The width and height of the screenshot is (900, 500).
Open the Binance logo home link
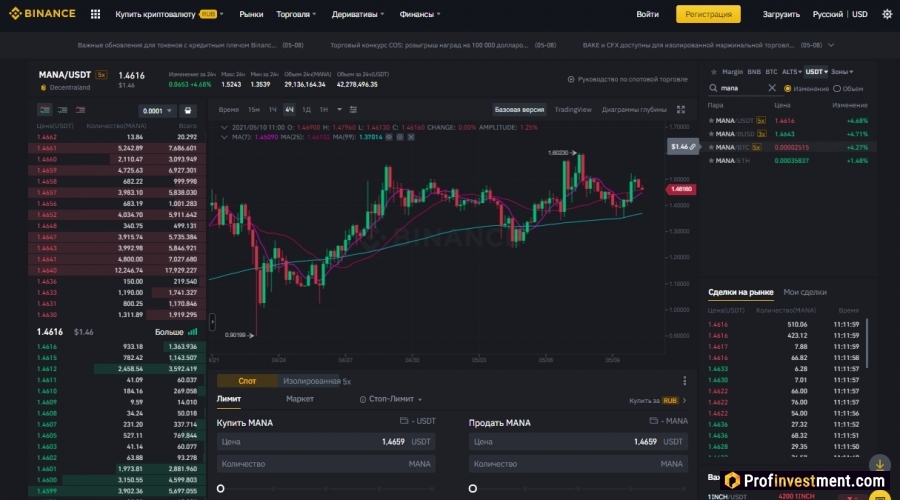coord(42,13)
